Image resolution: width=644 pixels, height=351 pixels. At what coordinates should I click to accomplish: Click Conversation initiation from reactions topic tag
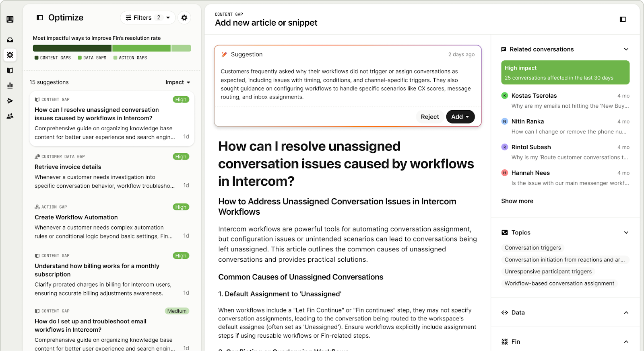coord(565,260)
